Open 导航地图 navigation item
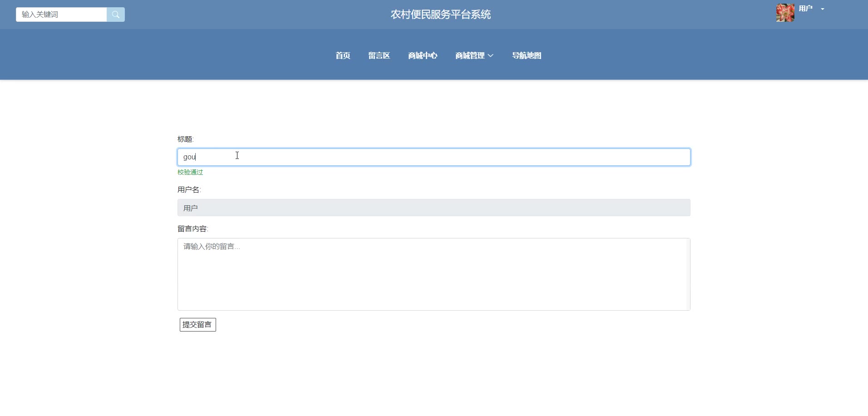This screenshot has height=416, width=868. (x=527, y=55)
